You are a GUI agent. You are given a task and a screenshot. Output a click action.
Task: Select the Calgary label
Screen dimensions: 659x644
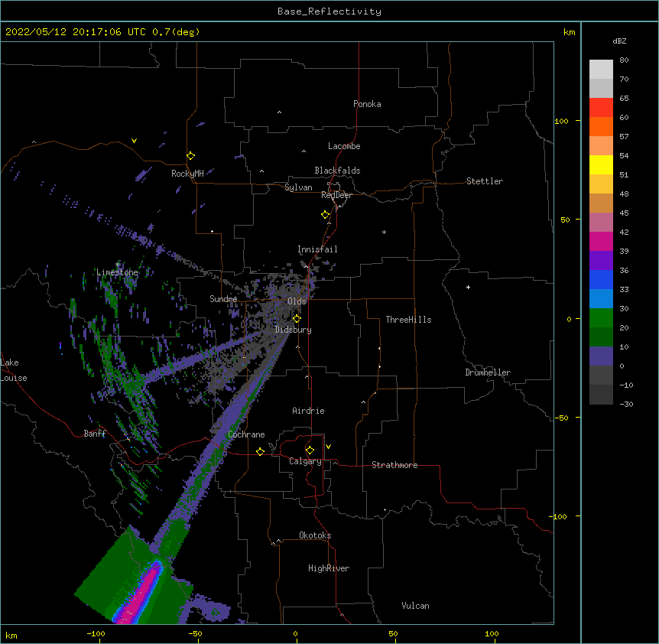pyautogui.click(x=305, y=461)
